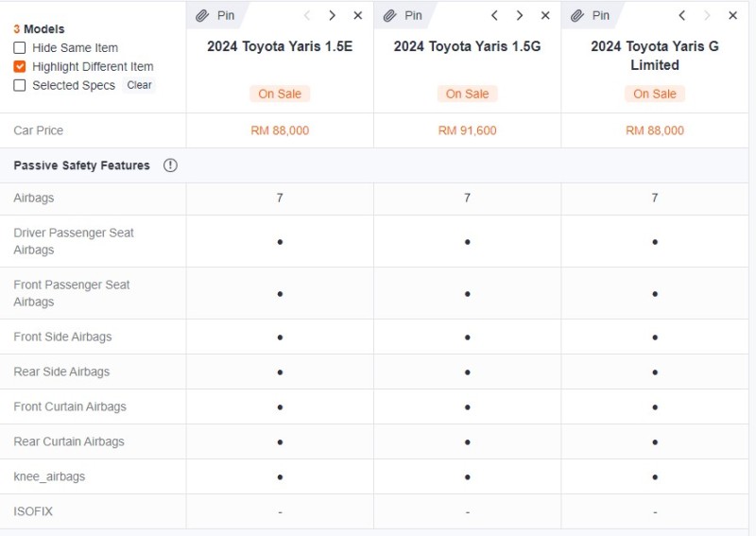Click On Sale badge under Yaris 1.5G

point(467,94)
